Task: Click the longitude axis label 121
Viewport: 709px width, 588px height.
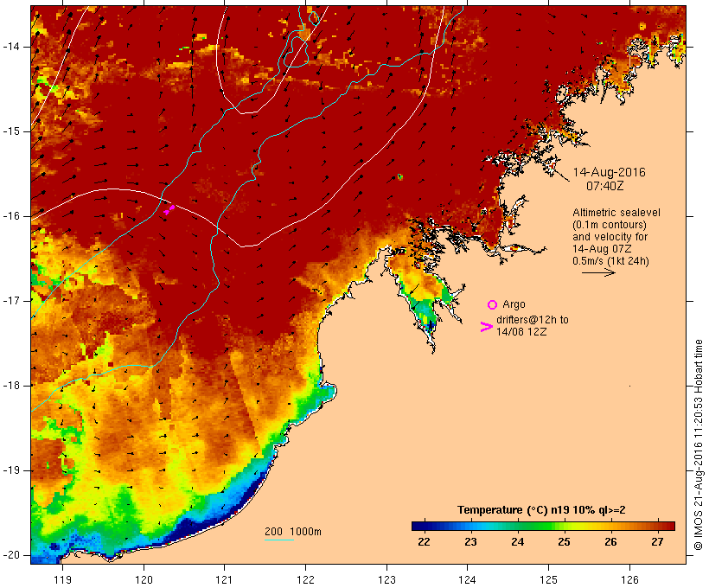Action: pos(224,579)
